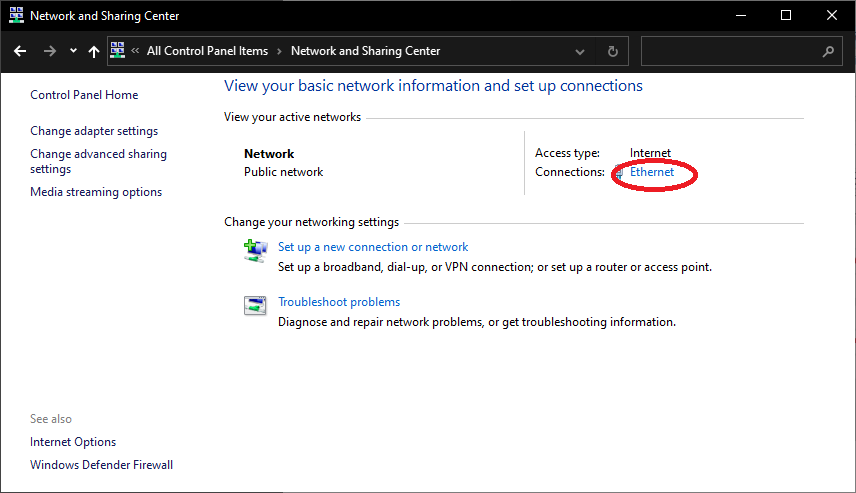This screenshot has height=493, width=856.
Task: Maximize the Network and Sharing Center window
Action: point(786,15)
